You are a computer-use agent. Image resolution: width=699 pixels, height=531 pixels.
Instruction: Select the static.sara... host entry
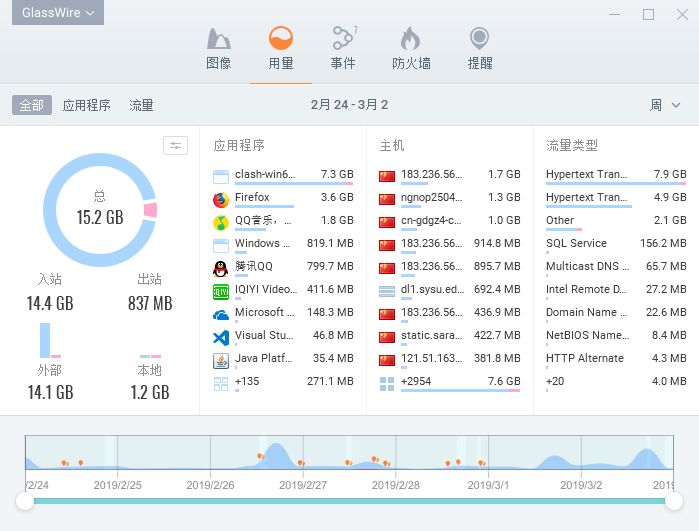tap(449, 338)
